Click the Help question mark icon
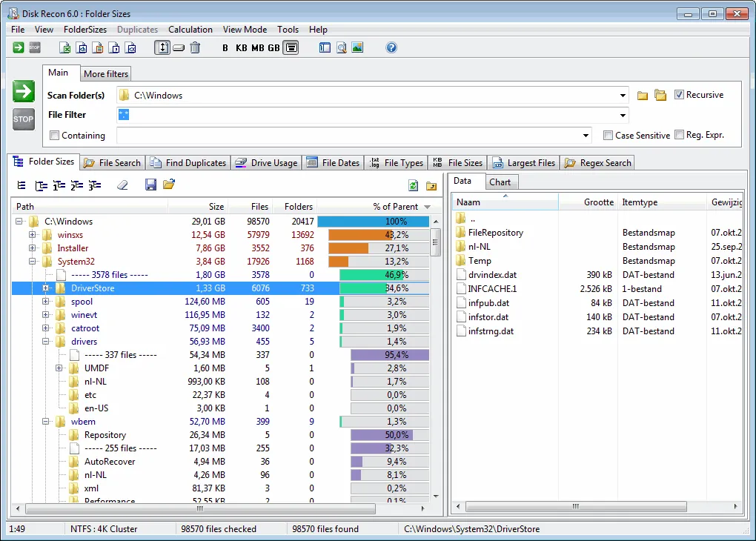 coord(391,47)
